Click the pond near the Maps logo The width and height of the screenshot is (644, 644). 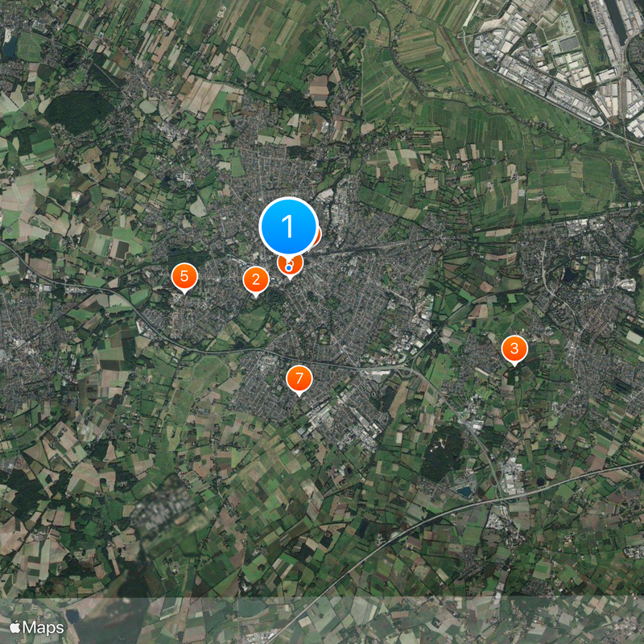72,616
